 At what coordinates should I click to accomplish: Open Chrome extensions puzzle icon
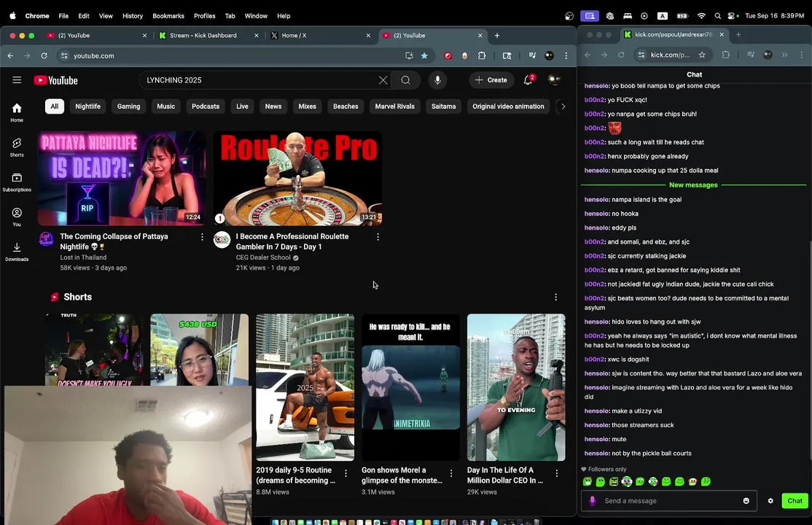tap(482, 55)
